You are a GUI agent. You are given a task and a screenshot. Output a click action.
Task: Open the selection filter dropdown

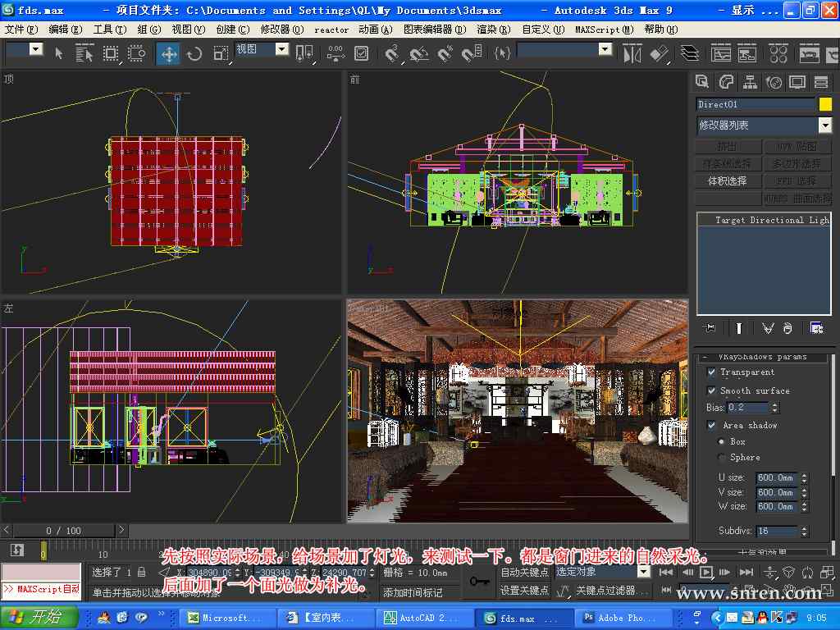[36, 49]
